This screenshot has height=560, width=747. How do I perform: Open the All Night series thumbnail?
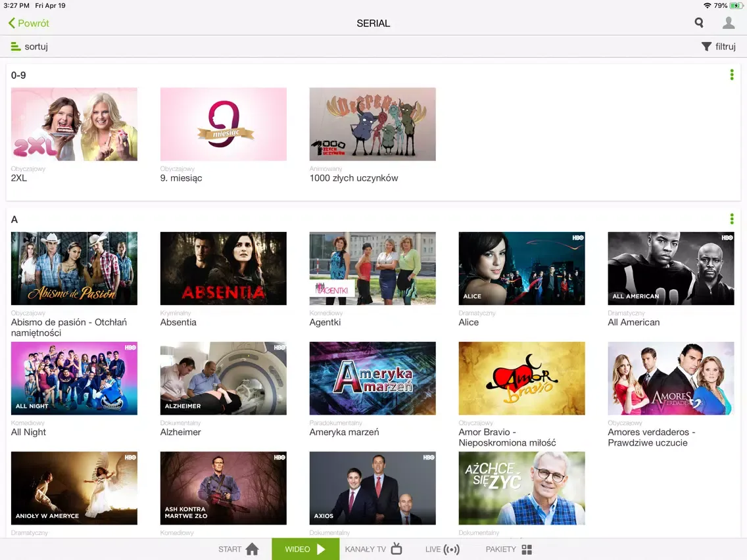click(74, 378)
